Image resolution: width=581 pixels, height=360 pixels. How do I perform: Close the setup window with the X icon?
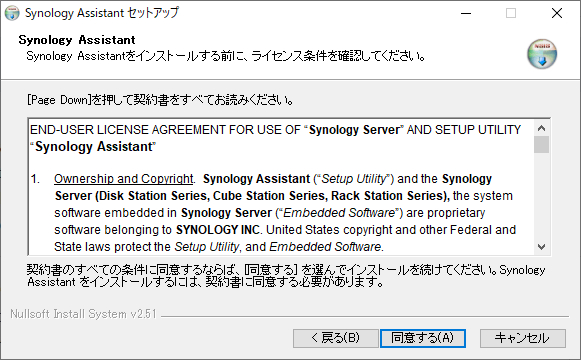557,13
